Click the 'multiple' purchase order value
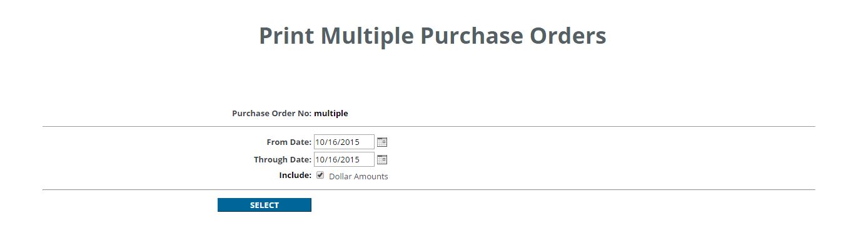The image size is (868, 233). pos(331,113)
